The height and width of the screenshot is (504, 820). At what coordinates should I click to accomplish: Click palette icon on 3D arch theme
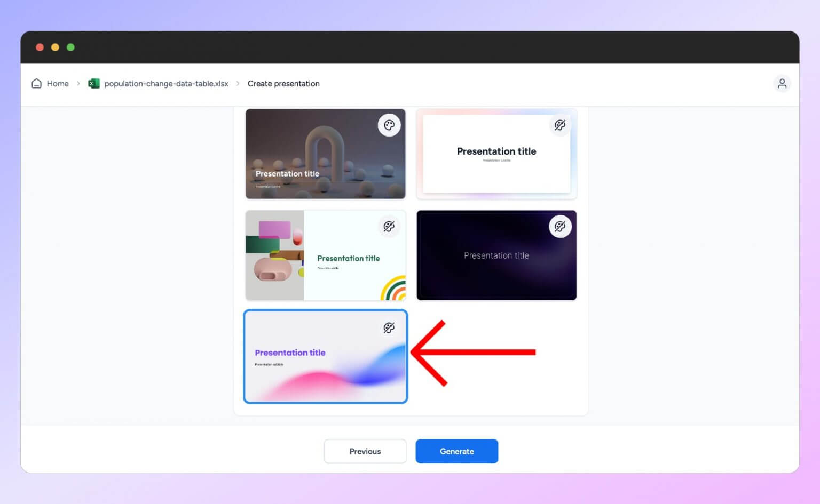pos(389,125)
